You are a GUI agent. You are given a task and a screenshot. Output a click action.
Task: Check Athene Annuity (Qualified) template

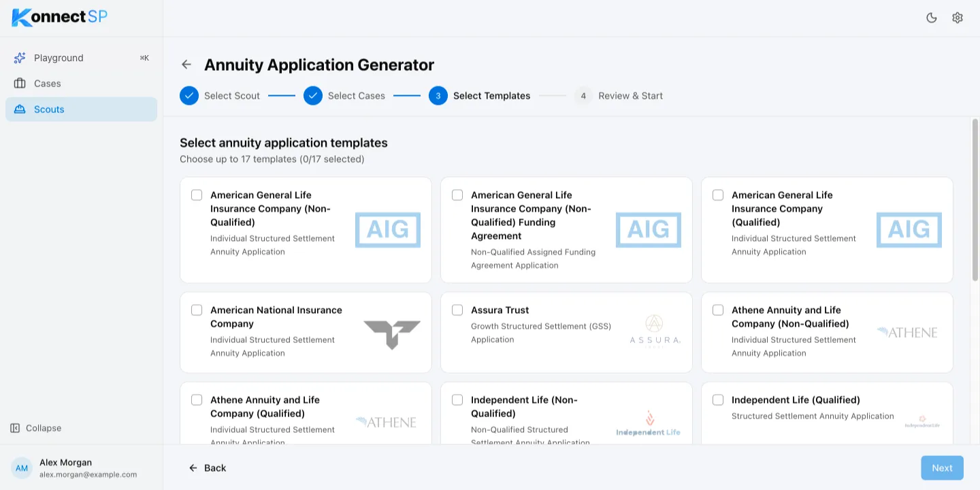coord(197,400)
